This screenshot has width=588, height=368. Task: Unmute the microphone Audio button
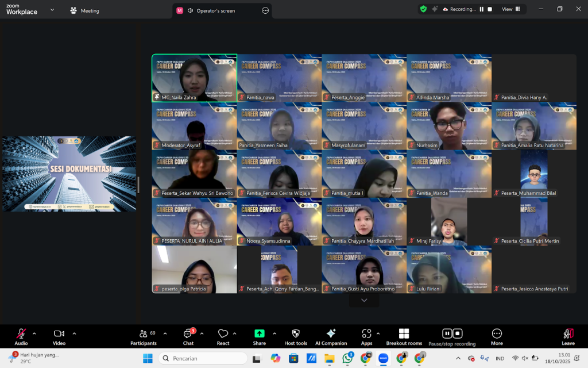pyautogui.click(x=21, y=336)
